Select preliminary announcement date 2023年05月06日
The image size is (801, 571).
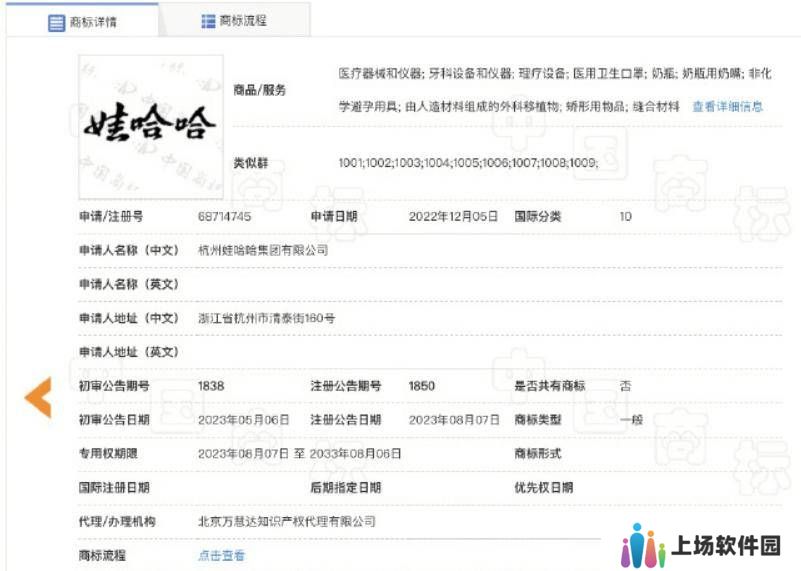click(244, 420)
